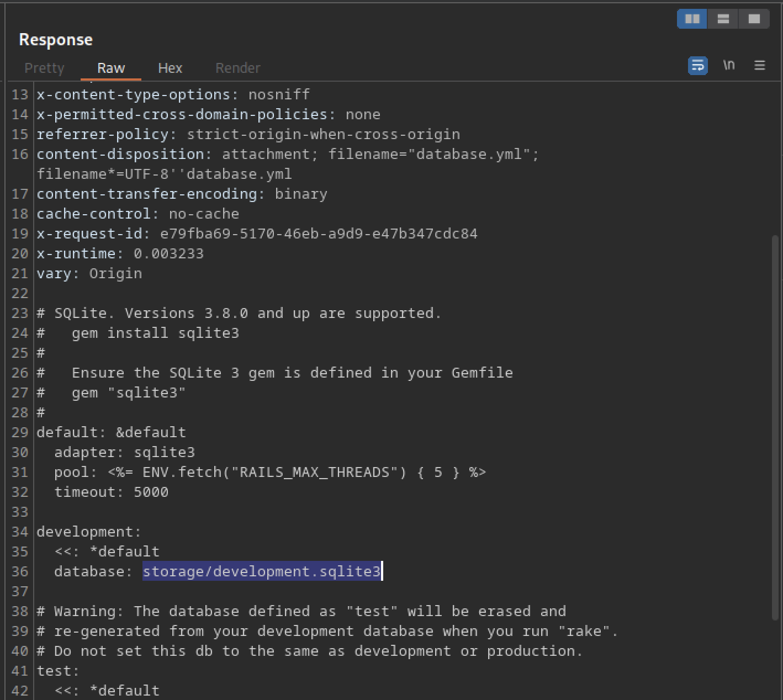Image resolution: width=783 pixels, height=700 pixels.
Task: Switch to the Pretty tab
Action: [44, 68]
